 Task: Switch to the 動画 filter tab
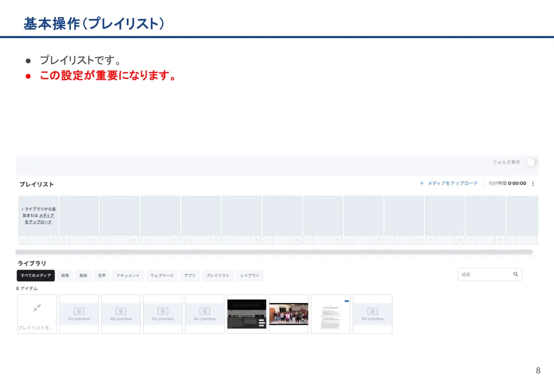[x=83, y=276]
